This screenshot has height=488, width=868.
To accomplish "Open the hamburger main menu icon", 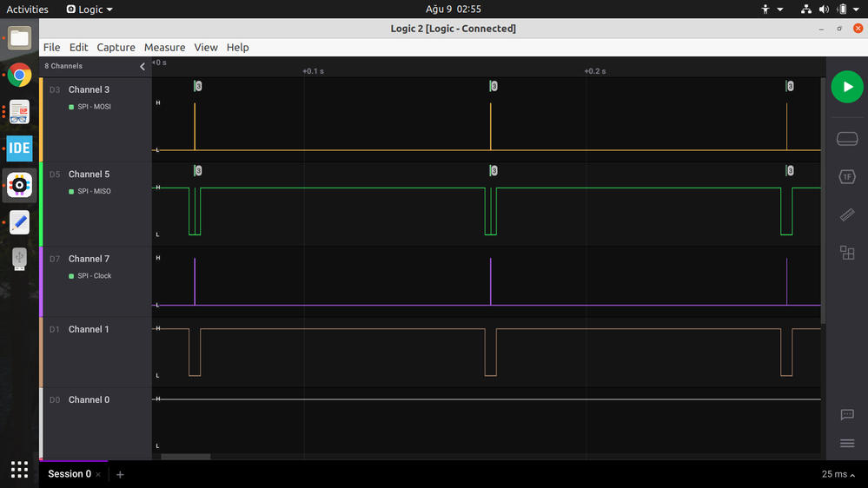I will click(847, 443).
